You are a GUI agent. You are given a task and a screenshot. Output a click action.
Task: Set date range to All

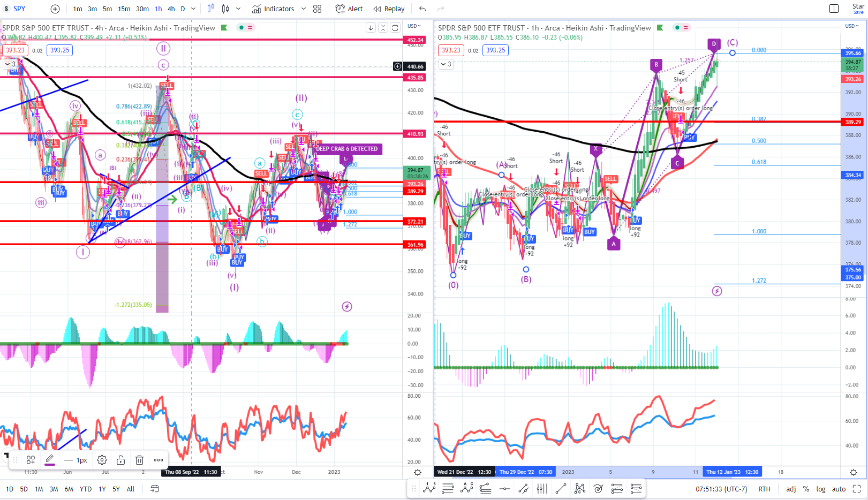coord(131,489)
